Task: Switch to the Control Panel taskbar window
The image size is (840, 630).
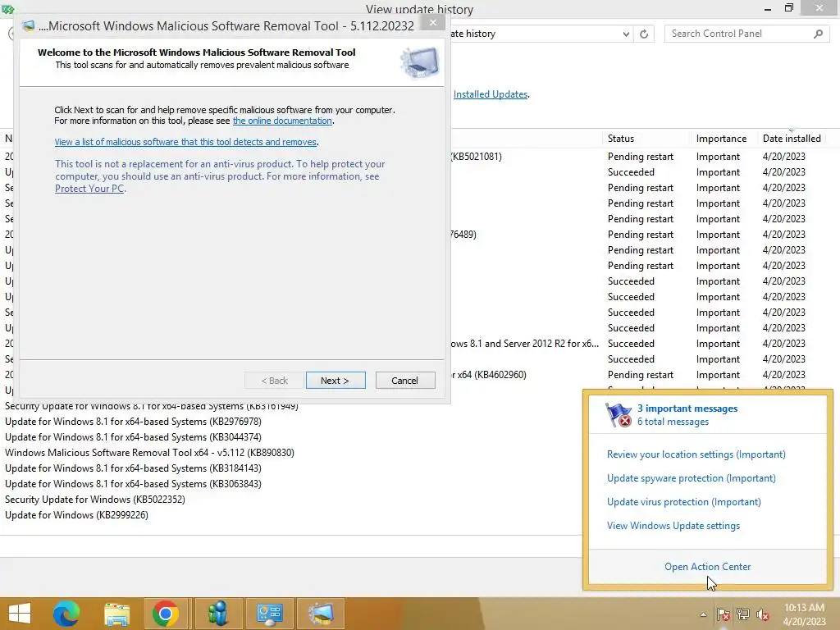Action: pyautogui.click(x=269, y=614)
